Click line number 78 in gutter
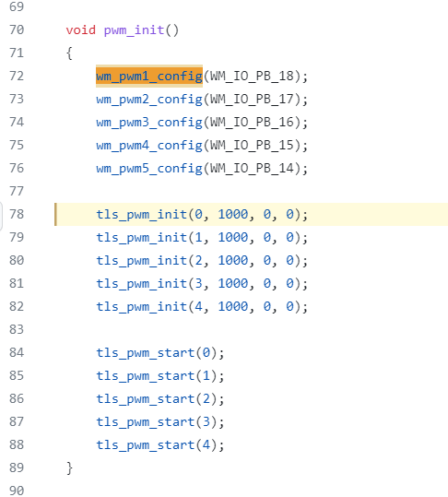Viewport: 448px width, 497px height. tap(17, 214)
